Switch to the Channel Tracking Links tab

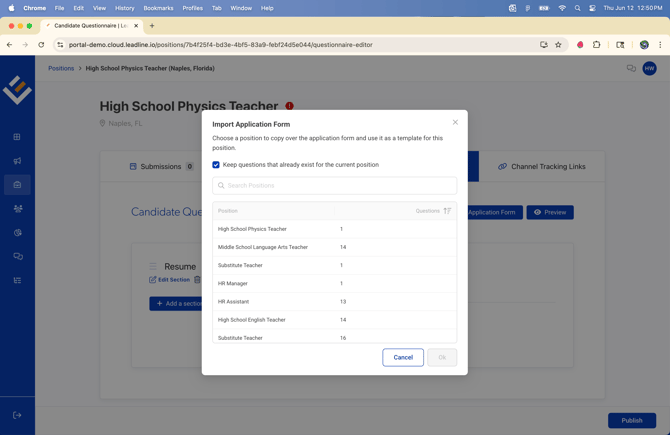[x=541, y=167]
